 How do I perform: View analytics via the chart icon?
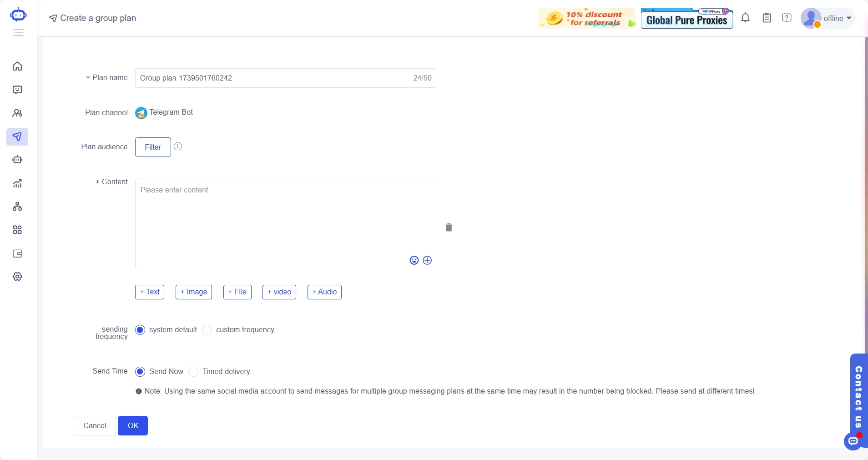point(17,183)
